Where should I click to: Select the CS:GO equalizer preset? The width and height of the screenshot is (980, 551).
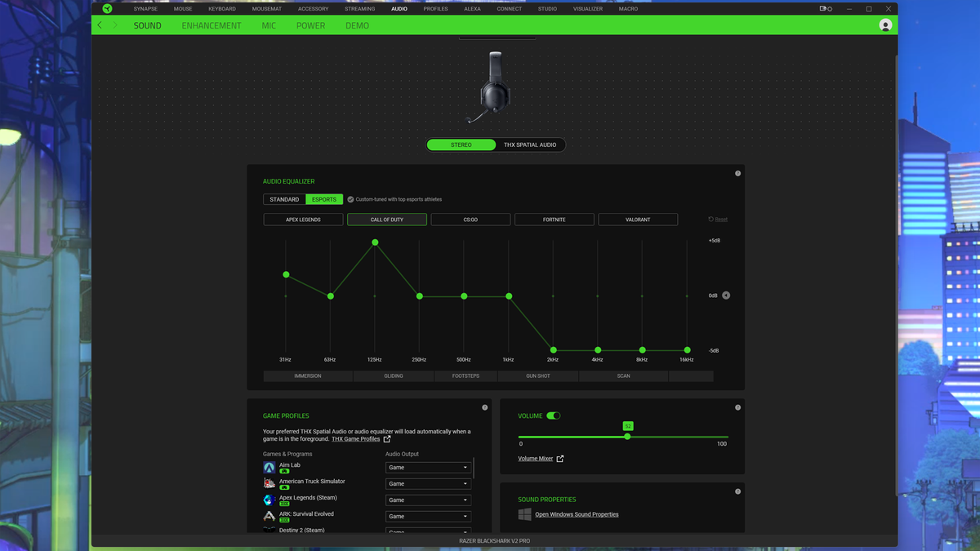coord(470,220)
